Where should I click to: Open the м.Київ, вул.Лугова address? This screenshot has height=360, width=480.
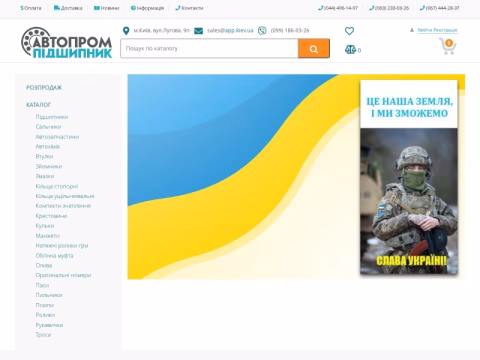[162, 30]
